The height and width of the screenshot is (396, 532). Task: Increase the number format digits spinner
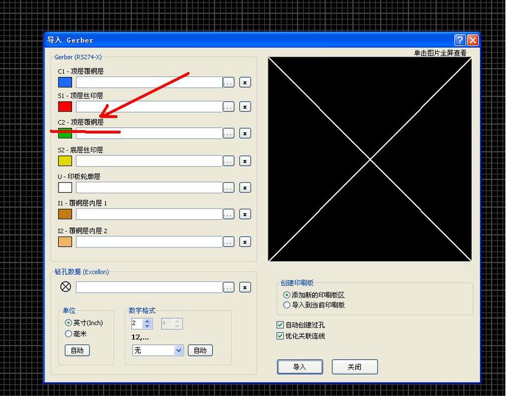[148, 321]
